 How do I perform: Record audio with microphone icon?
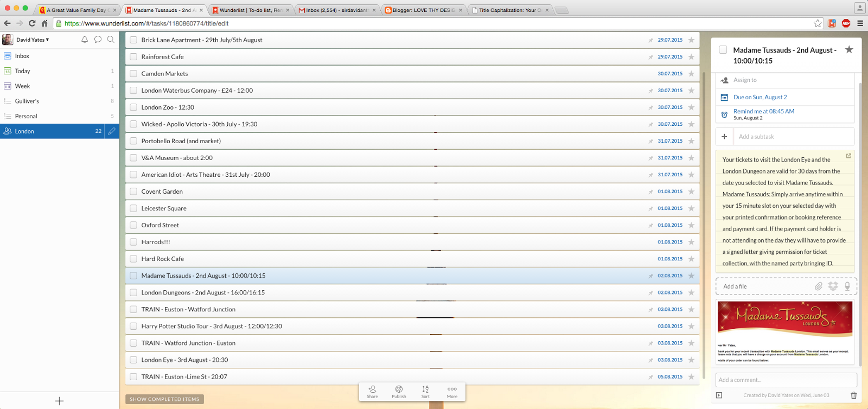coord(847,286)
